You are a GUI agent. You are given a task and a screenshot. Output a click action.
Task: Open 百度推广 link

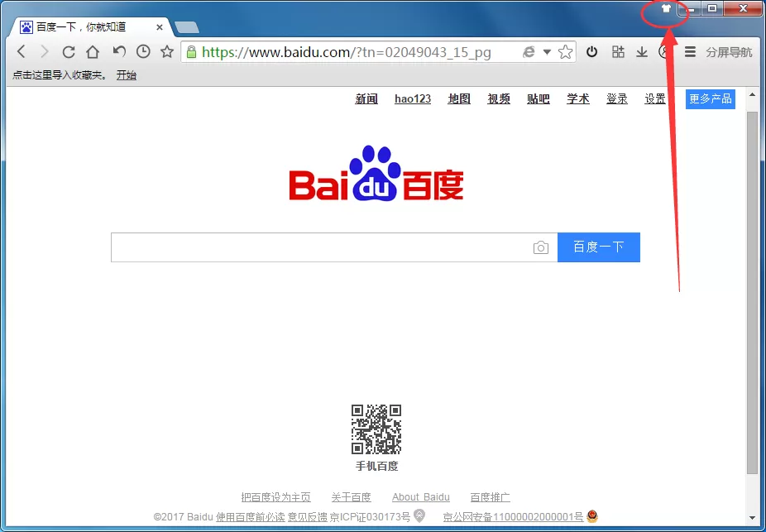tap(490, 497)
